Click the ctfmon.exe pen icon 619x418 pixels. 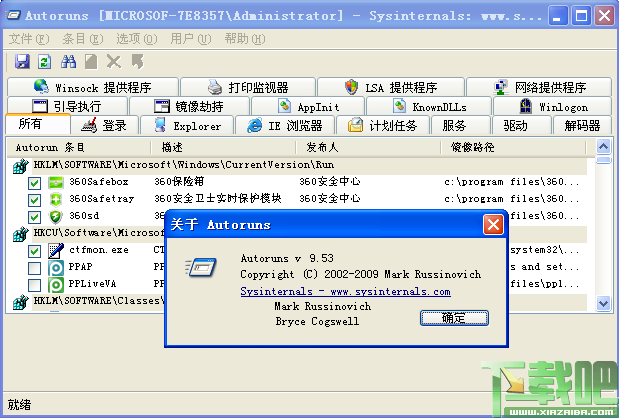pos(56,250)
